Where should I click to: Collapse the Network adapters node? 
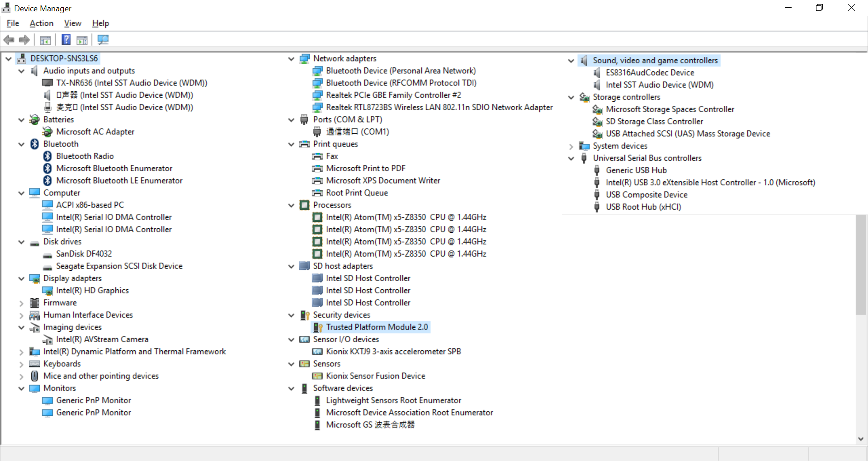click(291, 59)
